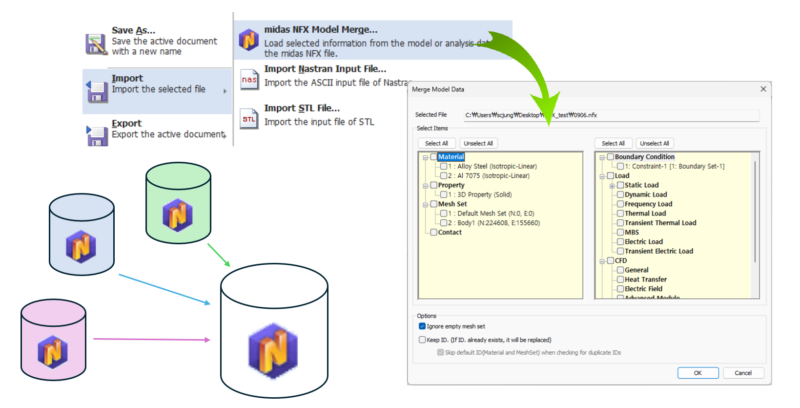Click the 'CFD' row label
Screen dimensions: 800x408
(621, 261)
